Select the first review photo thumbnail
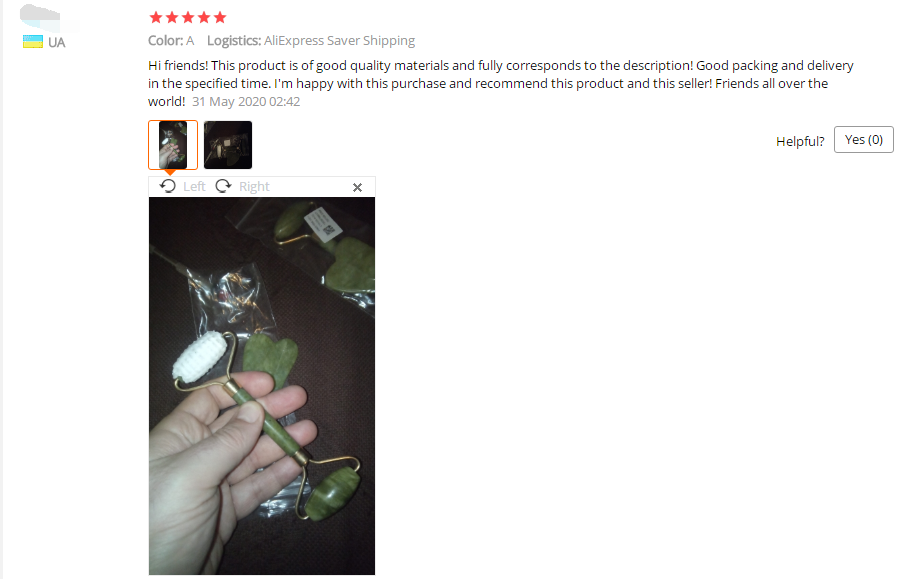Screen dimensions: 898x579 173,145
